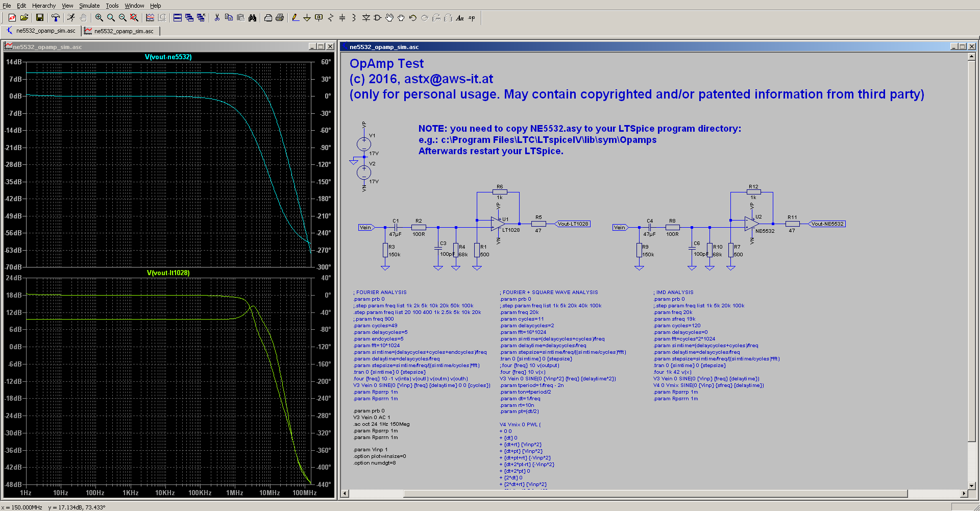The image size is (980, 511).
Task: Place a resistor from toolbar
Action: click(331, 18)
